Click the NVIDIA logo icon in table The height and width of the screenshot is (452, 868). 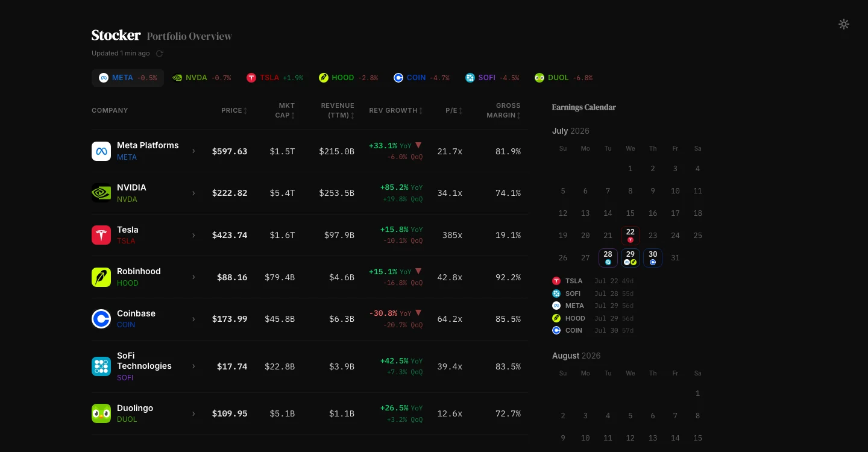[x=101, y=193]
